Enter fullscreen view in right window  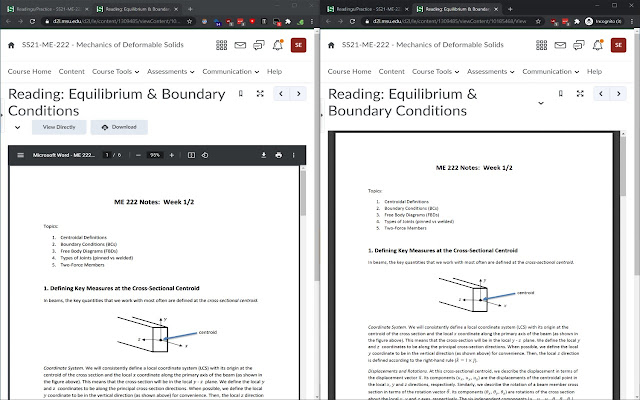click(x=580, y=94)
